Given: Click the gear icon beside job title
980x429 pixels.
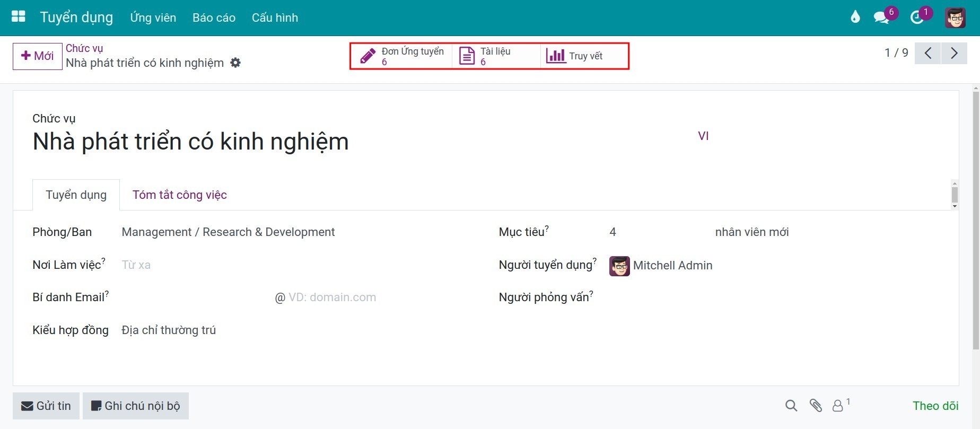Looking at the screenshot, I should coord(235,63).
